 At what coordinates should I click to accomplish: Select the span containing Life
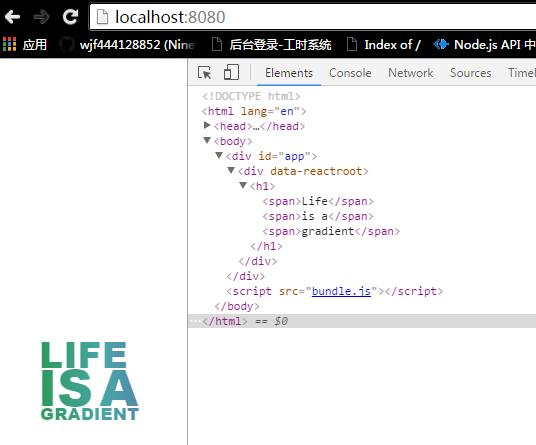[x=318, y=201]
